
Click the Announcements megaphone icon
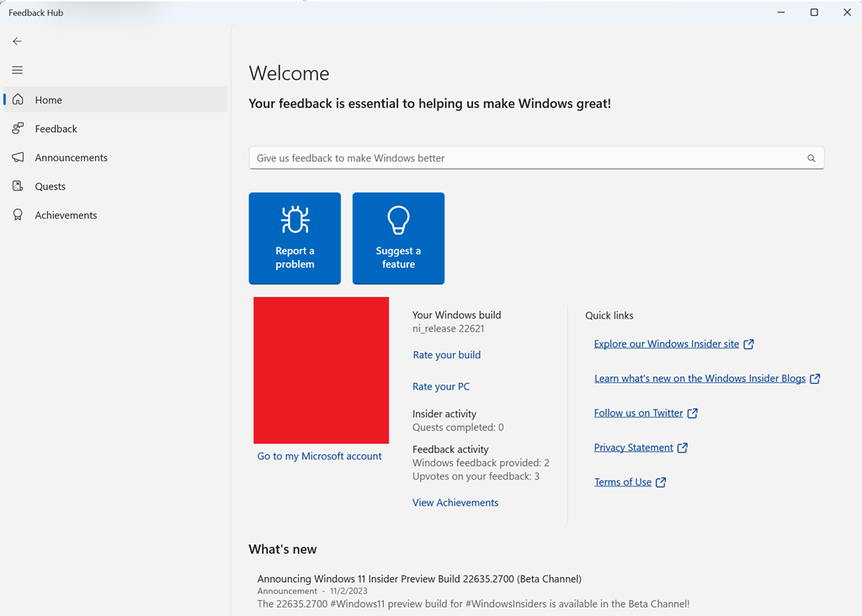pyautogui.click(x=18, y=157)
